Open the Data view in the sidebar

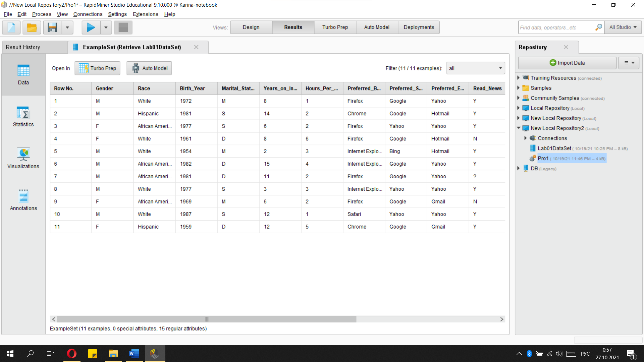[x=23, y=75]
